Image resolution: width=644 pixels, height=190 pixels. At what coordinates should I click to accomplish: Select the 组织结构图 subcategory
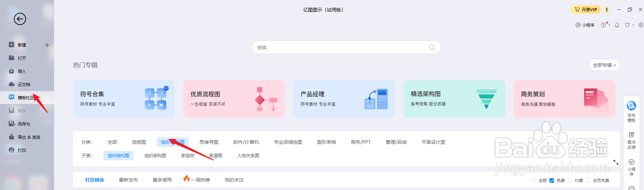[x=118, y=156]
